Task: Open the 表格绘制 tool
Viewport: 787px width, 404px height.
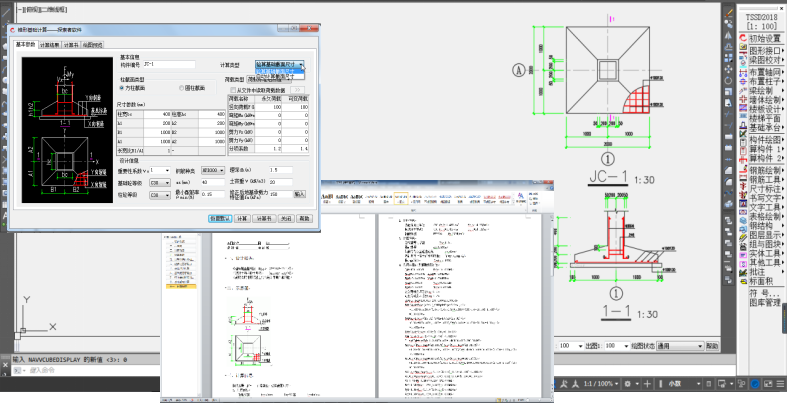Action: [764, 215]
